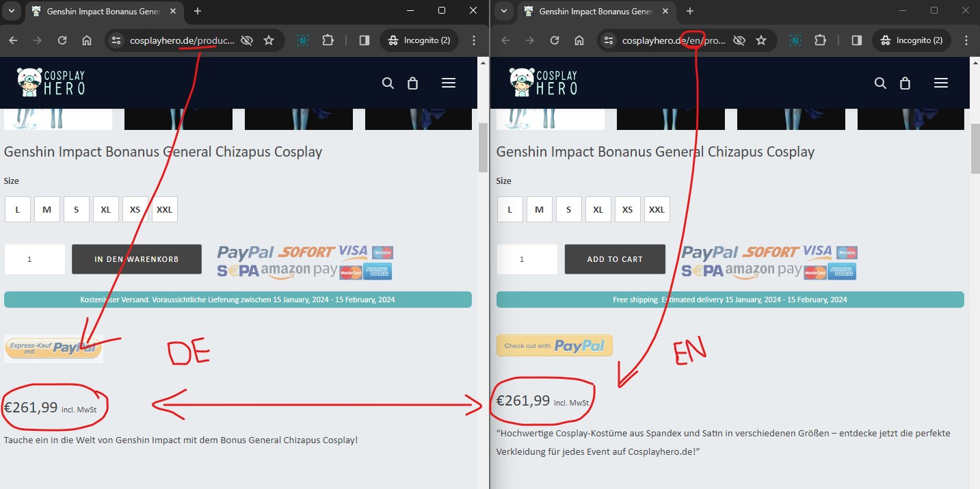
Task: Click quantity field in left window
Action: point(35,259)
